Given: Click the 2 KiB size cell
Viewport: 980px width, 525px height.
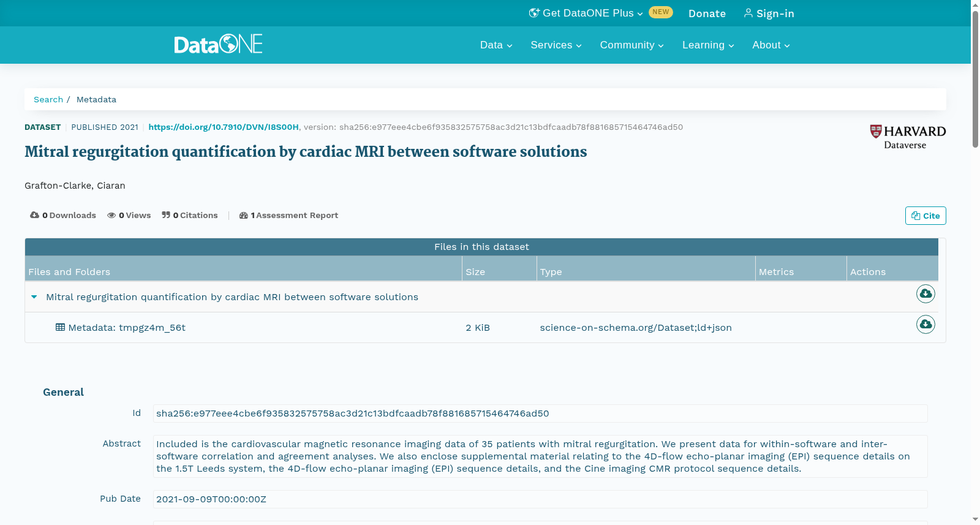Looking at the screenshot, I should click(478, 327).
